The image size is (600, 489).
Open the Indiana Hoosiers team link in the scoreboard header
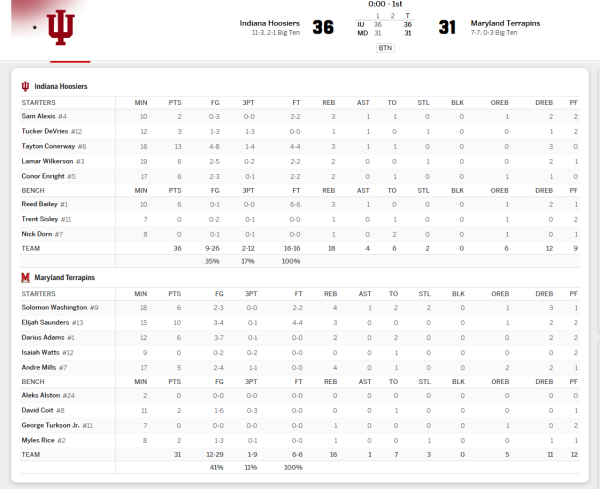pyautogui.click(x=270, y=22)
